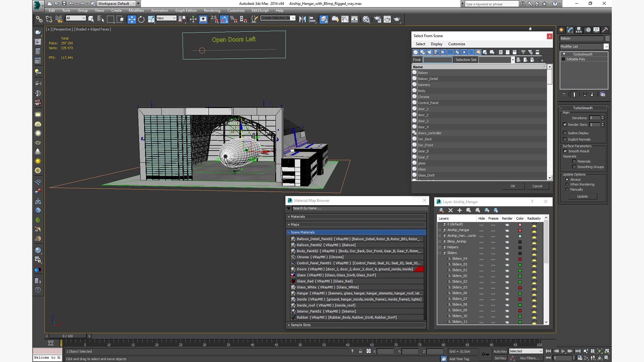The image size is (644, 362).
Task: Click Search by Name field in Material Browser
Action: point(360,208)
